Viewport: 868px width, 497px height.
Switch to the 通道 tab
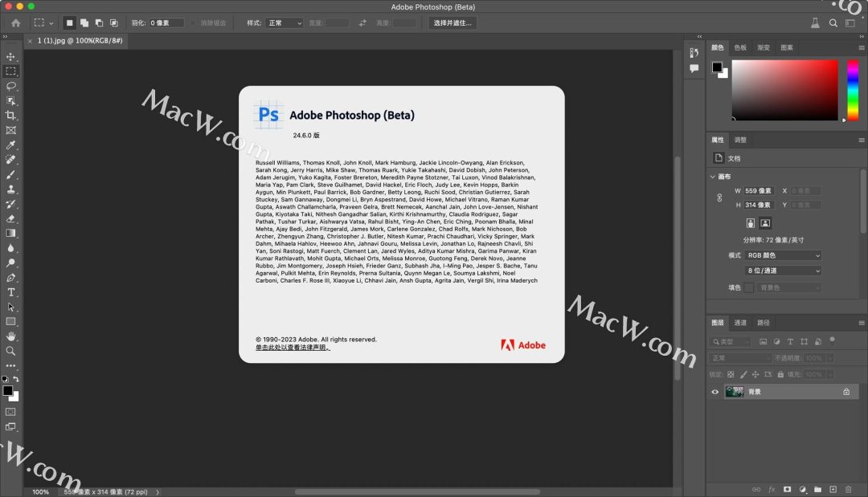[740, 323]
